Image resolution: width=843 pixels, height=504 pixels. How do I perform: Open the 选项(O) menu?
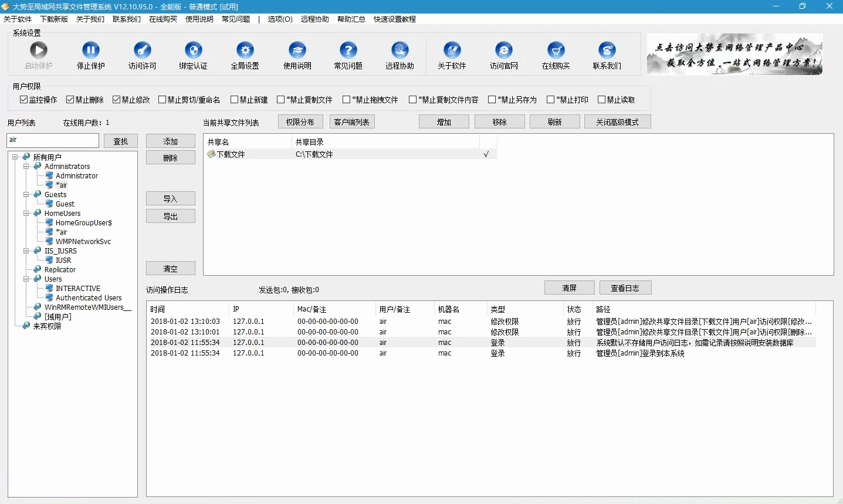click(x=280, y=19)
